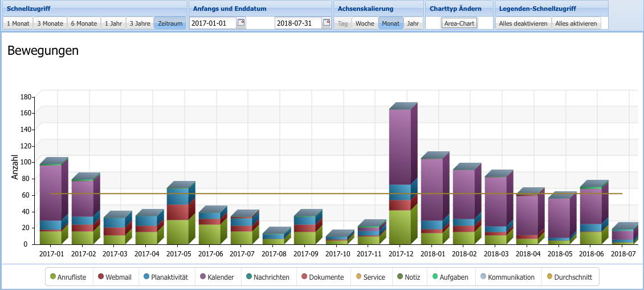The width and height of the screenshot is (644, 290).
Task: Click Alles deaktivieren button
Action: [523, 23]
